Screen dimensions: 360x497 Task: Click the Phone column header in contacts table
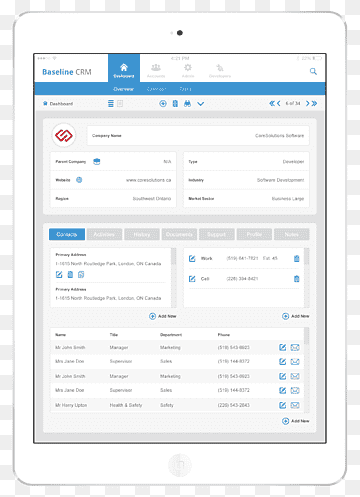(x=224, y=335)
